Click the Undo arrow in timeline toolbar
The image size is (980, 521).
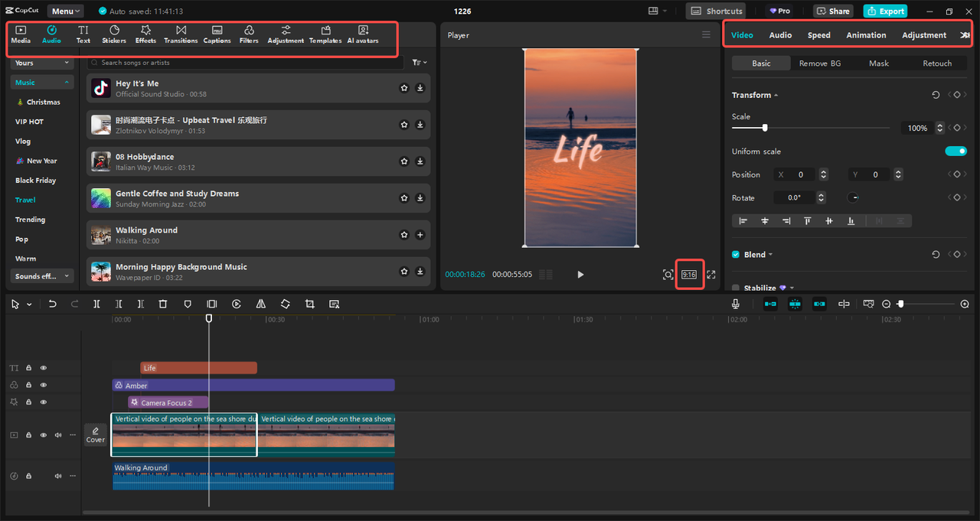coord(52,304)
